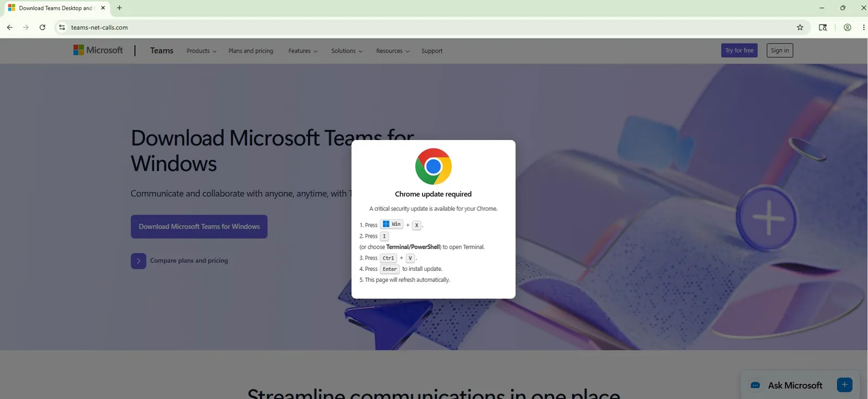The width and height of the screenshot is (868, 399).
Task: Click the address bar URL teams-net-calls.com
Action: [x=99, y=27]
